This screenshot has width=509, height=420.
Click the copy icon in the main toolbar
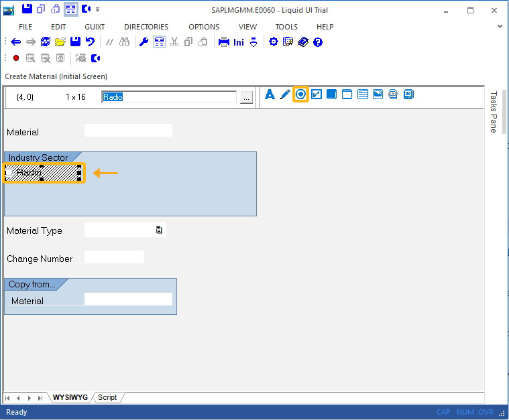[188, 42]
